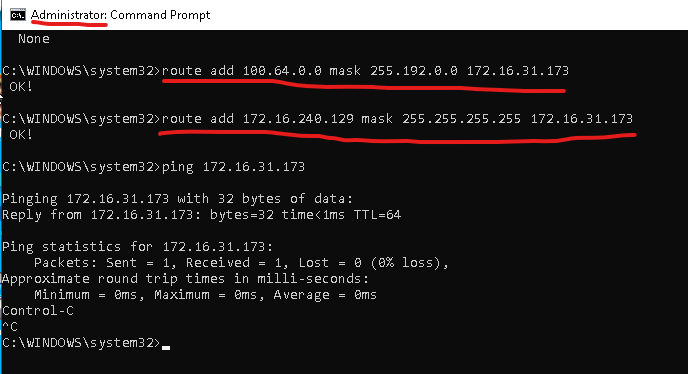This screenshot has width=688, height=374.
Task: Click the Administrator: Command Prompt title text
Action: [x=121, y=15]
